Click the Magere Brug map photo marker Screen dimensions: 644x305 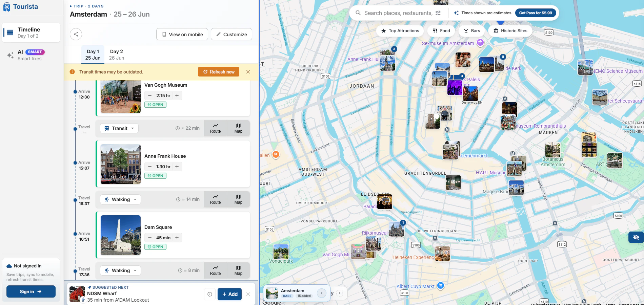[x=516, y=188]
